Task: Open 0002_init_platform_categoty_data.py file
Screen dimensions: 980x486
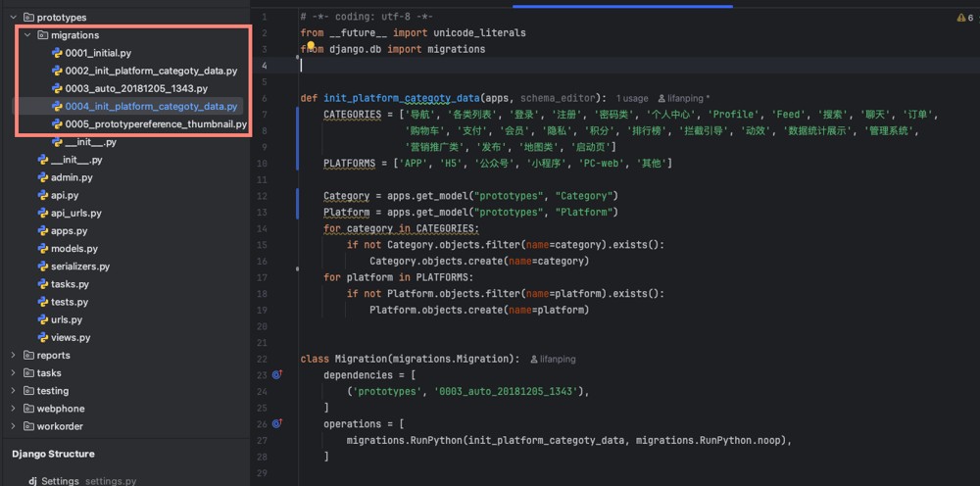Action: click(x=151, y=72)
